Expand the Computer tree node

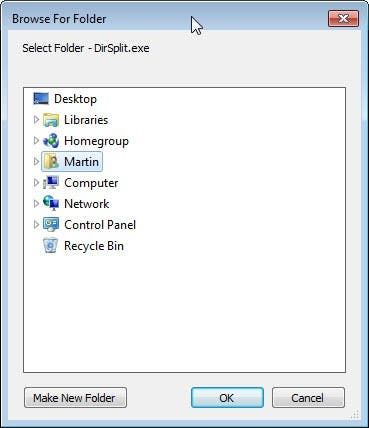(x=36, y=183)
